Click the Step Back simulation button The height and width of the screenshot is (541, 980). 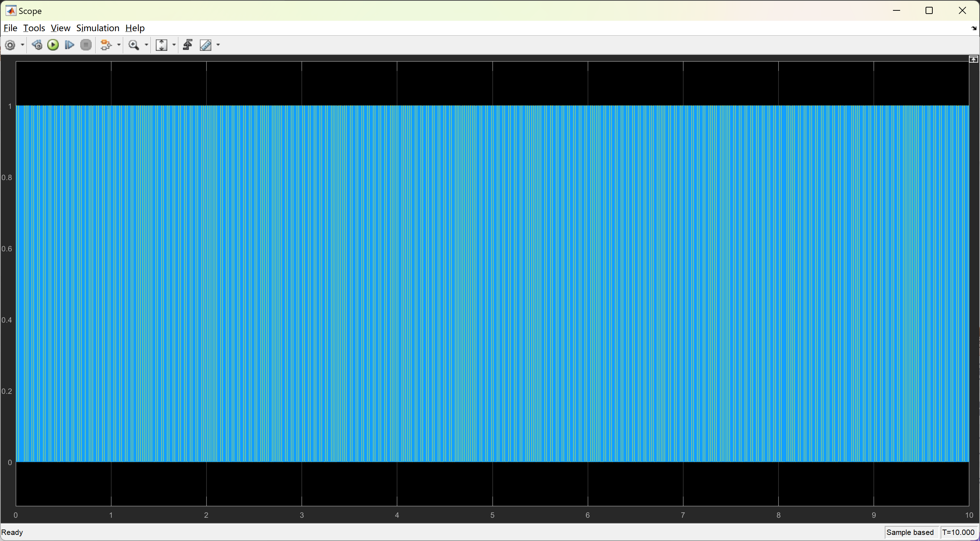[37, 45]
